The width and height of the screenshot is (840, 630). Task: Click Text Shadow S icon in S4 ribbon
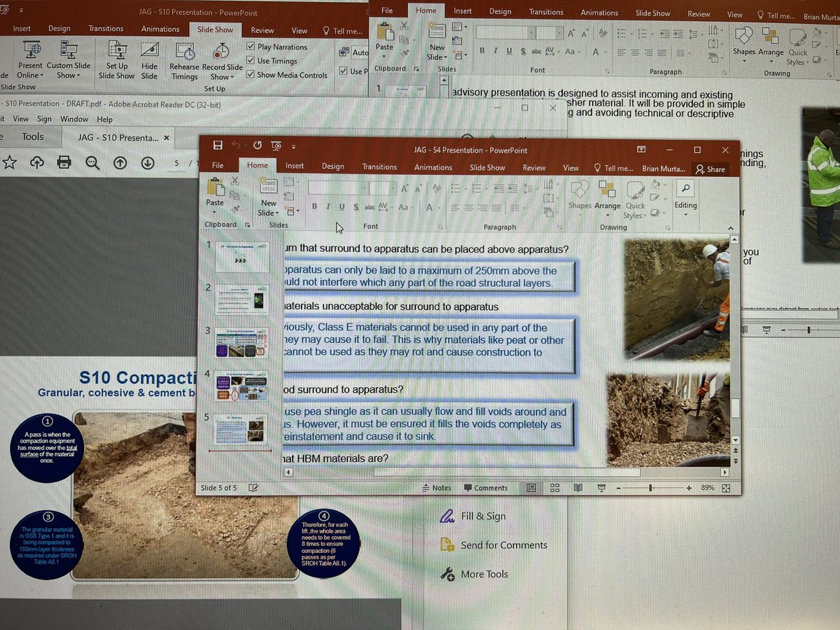tap(356, 207)
